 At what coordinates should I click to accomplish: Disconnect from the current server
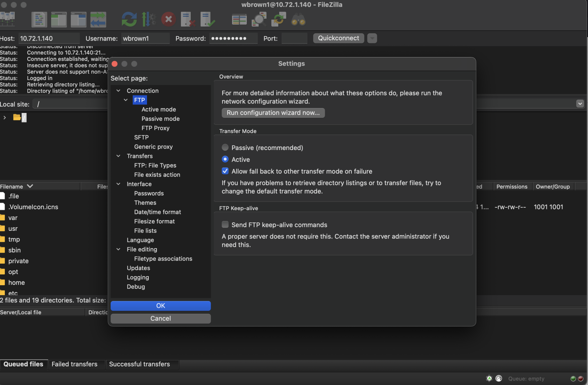click(x=188, y=20)
